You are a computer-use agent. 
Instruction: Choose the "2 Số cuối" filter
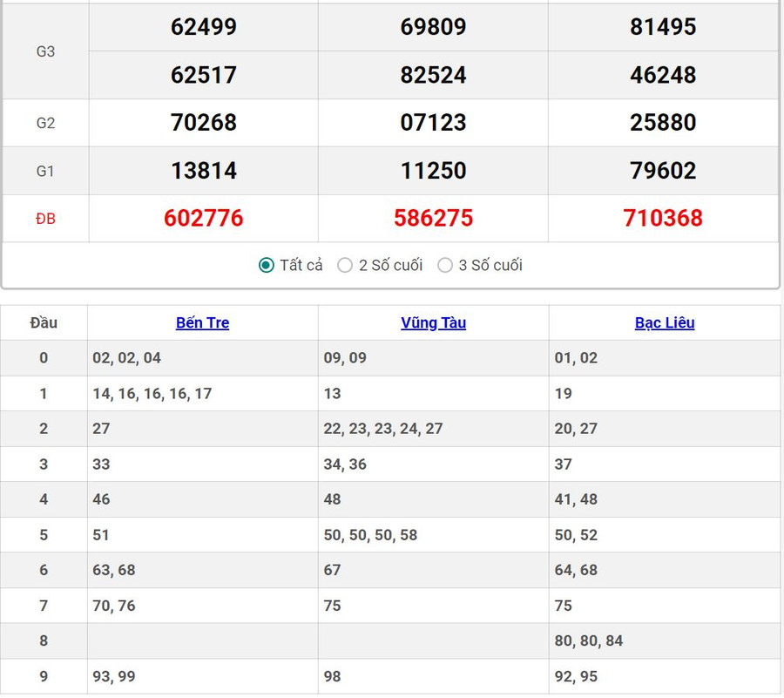click(x=345, y=265)
